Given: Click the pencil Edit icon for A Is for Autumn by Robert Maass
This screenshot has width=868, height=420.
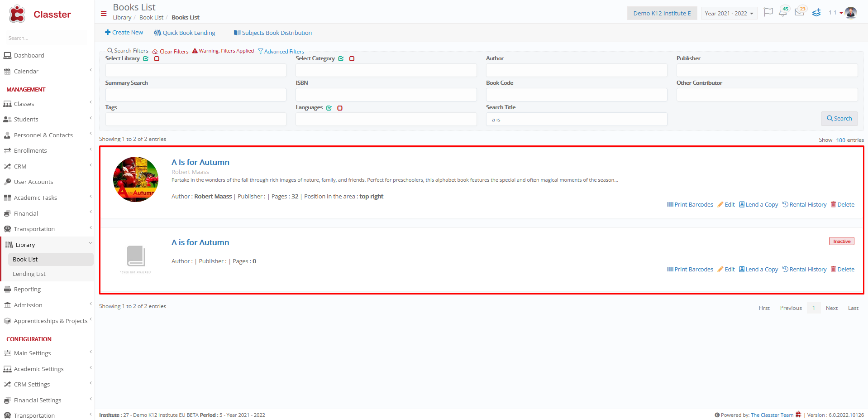Looking at the screenshot, I should pos(720,204).
